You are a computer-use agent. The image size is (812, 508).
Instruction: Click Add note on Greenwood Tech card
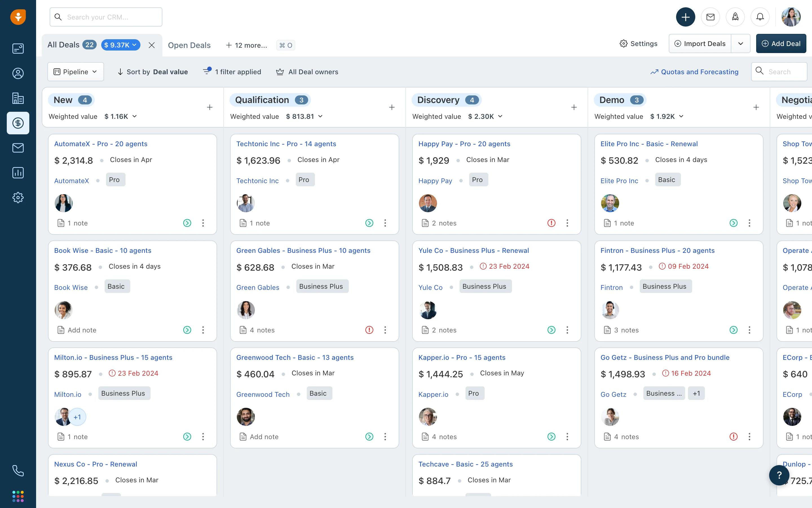(x=259, y=437)
